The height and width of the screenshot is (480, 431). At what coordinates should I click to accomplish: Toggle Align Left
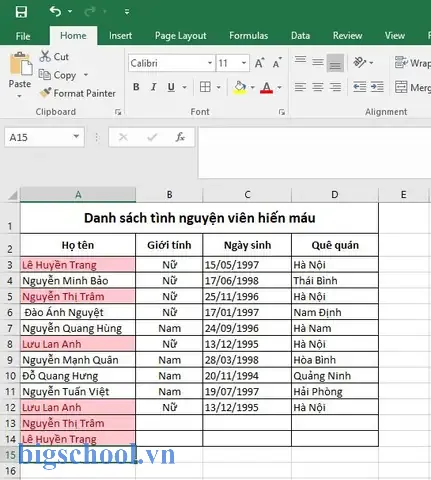(300, 87)
